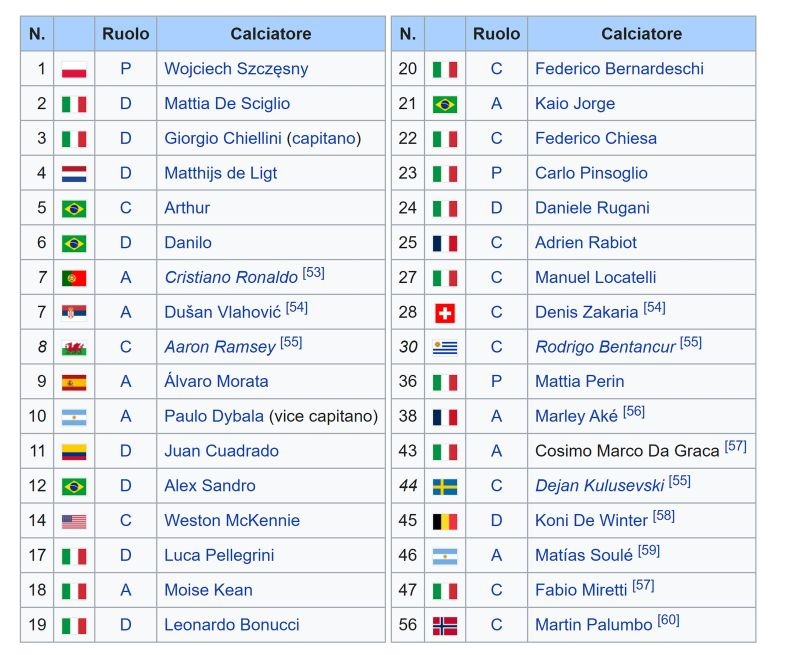Click the Calciatore header of the left table
The image size is (800, 655).
(271, 34)
